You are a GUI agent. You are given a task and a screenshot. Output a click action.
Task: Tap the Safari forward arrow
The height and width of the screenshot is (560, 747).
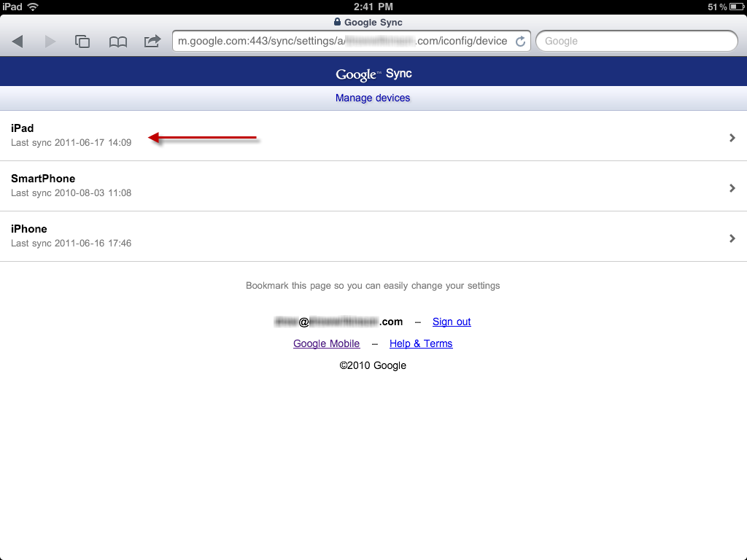50,42
